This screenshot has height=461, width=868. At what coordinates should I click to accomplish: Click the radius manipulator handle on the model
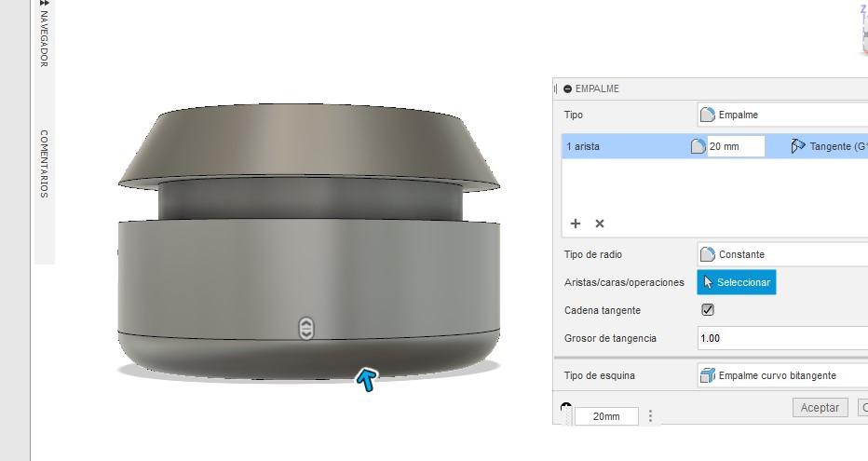306,328
